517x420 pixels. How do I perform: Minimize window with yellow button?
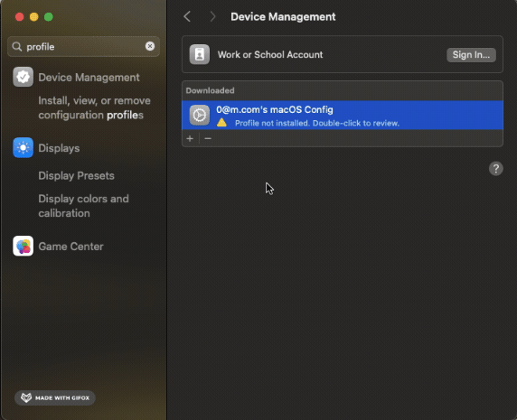click(34, 17)
